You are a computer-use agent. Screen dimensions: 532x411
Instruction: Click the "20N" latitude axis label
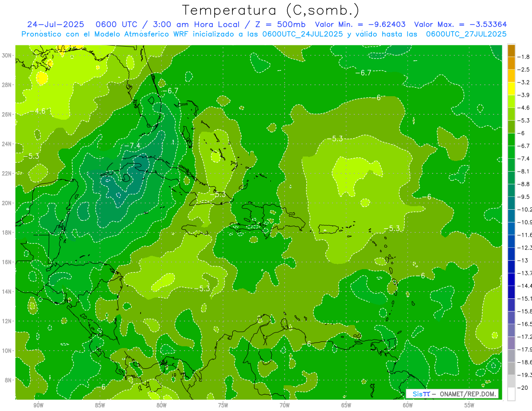(7, 203)
